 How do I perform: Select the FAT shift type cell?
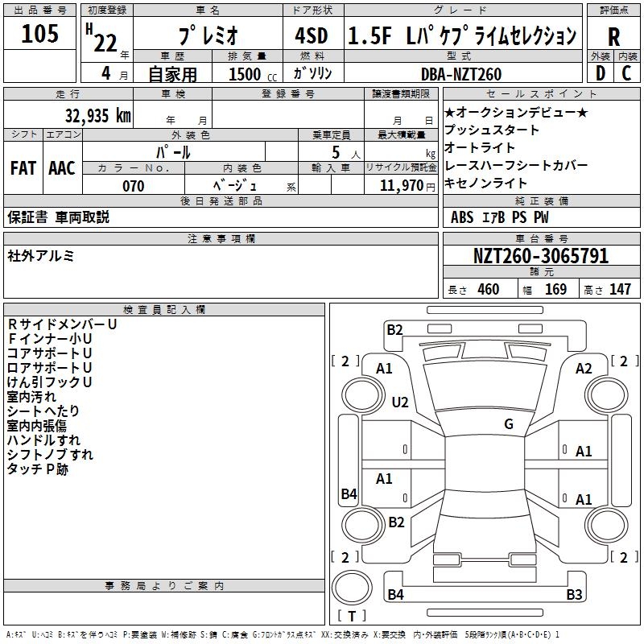click(23, 168)
